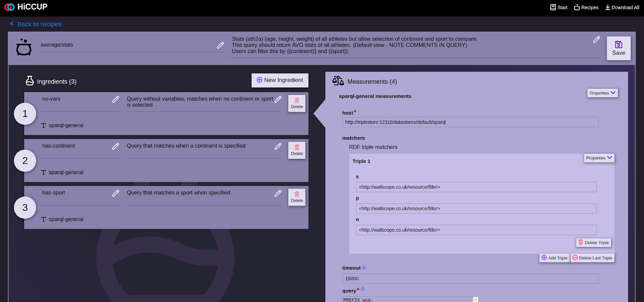
Task: Add a New Ingredient
Action: [x=280, y=80]
